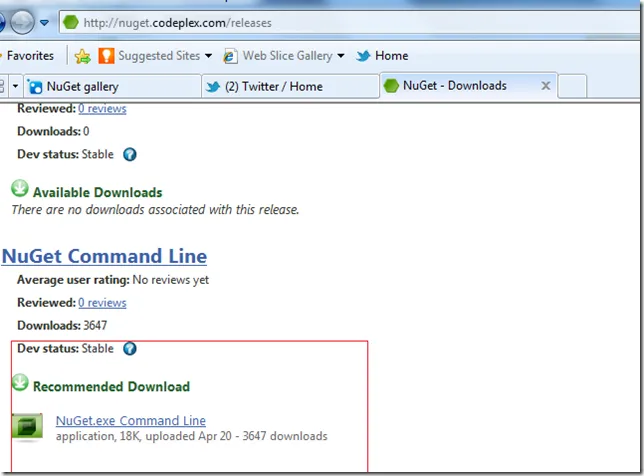Open the NuGet Command Line heading link
Viewport: 644px width, 476px height.
104,256
